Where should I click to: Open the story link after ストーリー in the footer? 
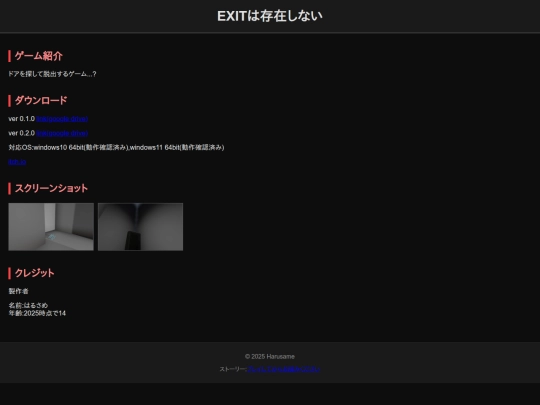[283, 369]
